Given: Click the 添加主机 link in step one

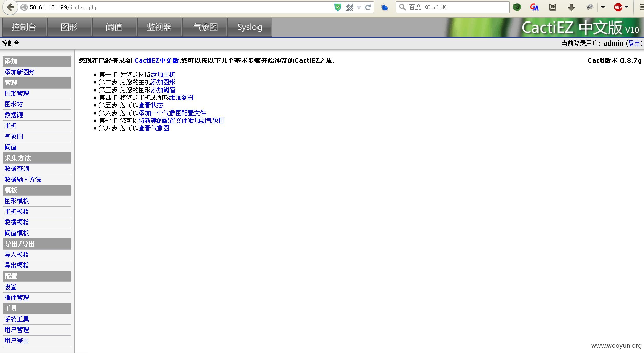Looking at the screenshot, I should pos(163,74).
